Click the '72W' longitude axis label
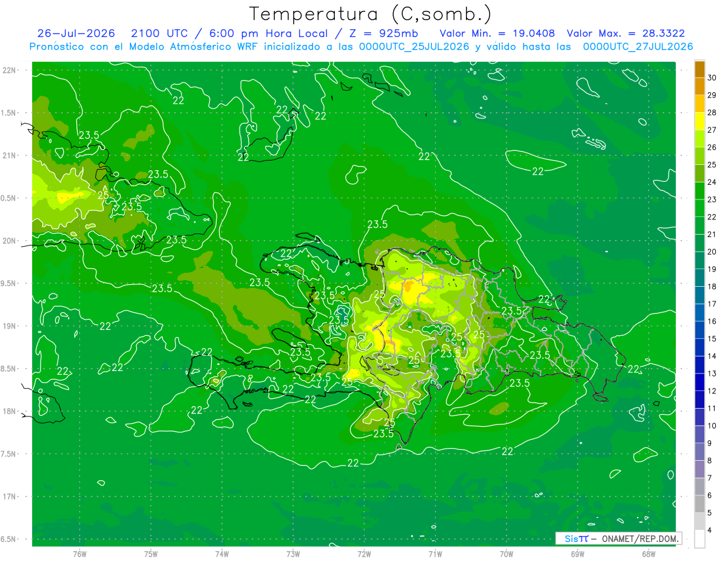 click(x=364, y=554)
